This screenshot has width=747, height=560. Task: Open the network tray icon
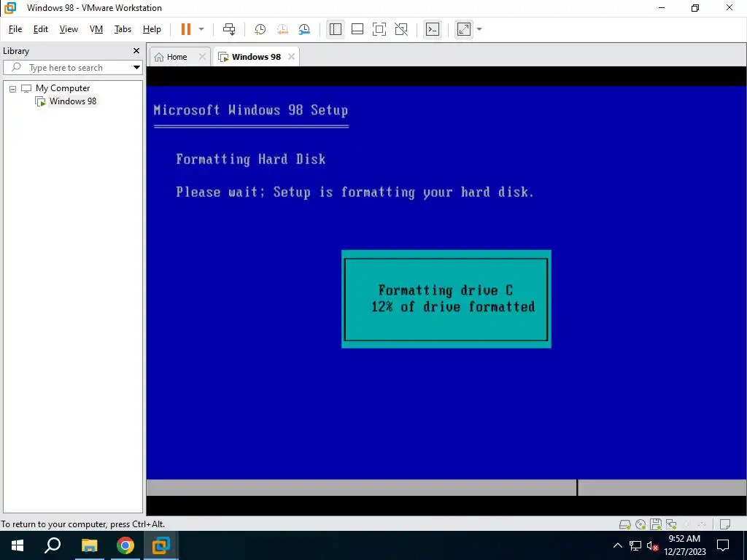(x=635, y=545)
